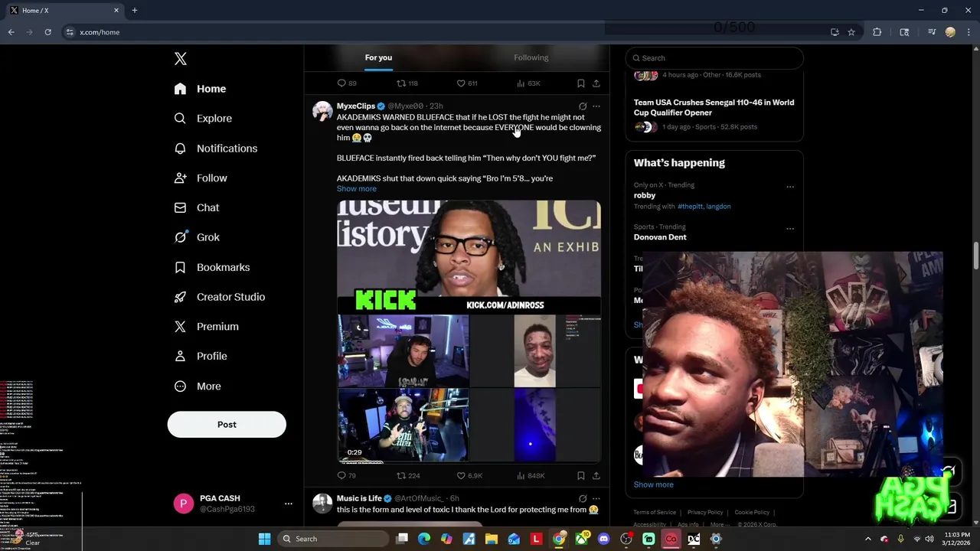Open Notifications in the sidebar

(216, 148)
